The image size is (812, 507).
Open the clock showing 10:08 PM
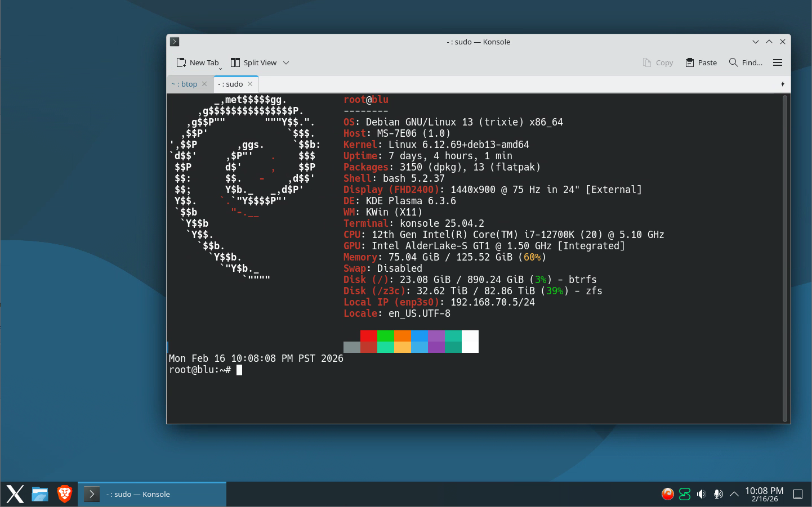point(764,494)
